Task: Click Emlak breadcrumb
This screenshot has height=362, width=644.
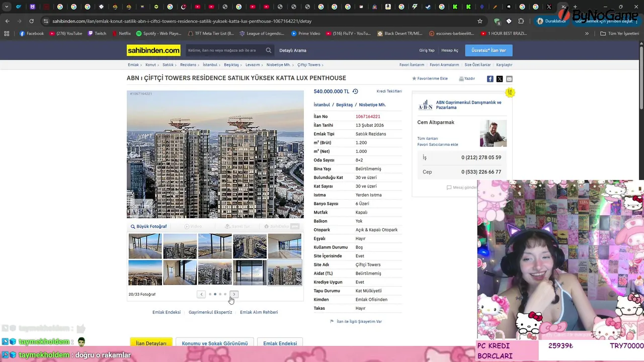Action: (x=133, y=65)
